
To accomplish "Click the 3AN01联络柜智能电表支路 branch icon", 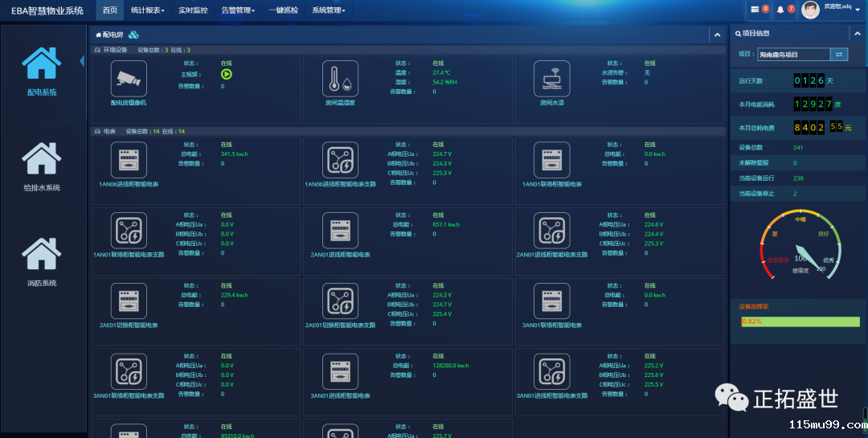I will click(x=129, y=371).
